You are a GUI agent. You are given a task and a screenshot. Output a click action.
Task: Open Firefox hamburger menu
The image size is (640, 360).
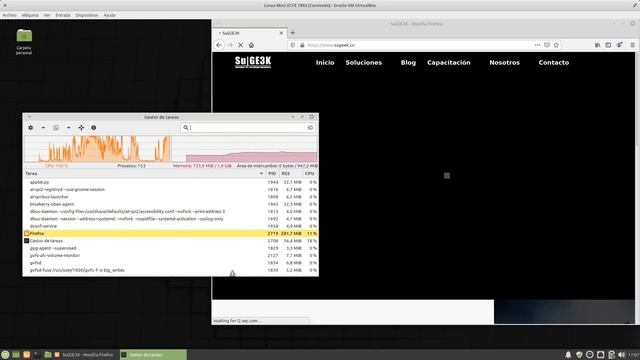pos(633,45)
